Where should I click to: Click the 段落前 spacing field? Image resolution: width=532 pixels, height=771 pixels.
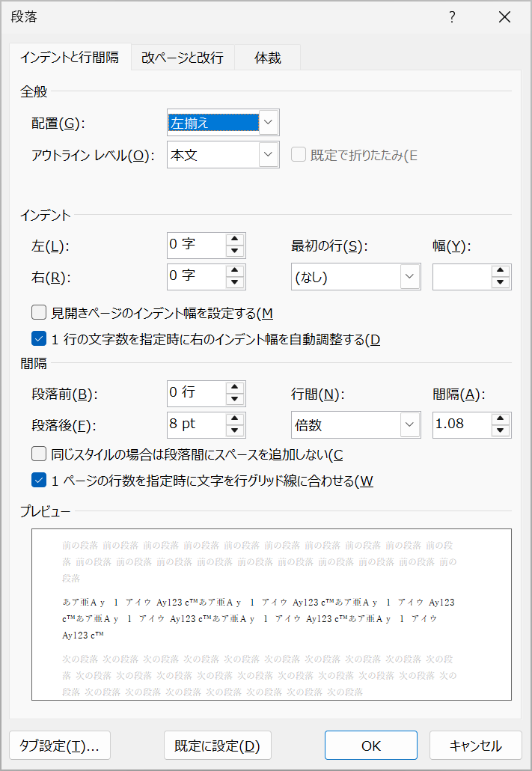tap(197, 393)
